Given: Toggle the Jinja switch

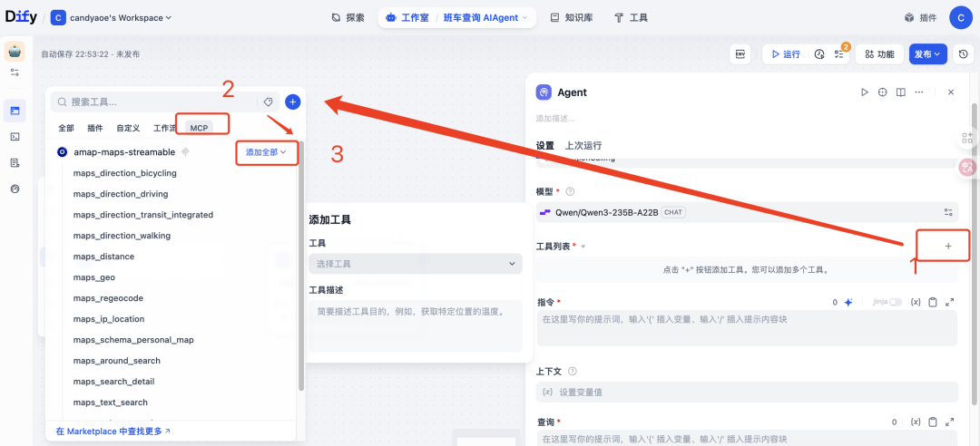Looking at the screenshot, I should point(896,303).
